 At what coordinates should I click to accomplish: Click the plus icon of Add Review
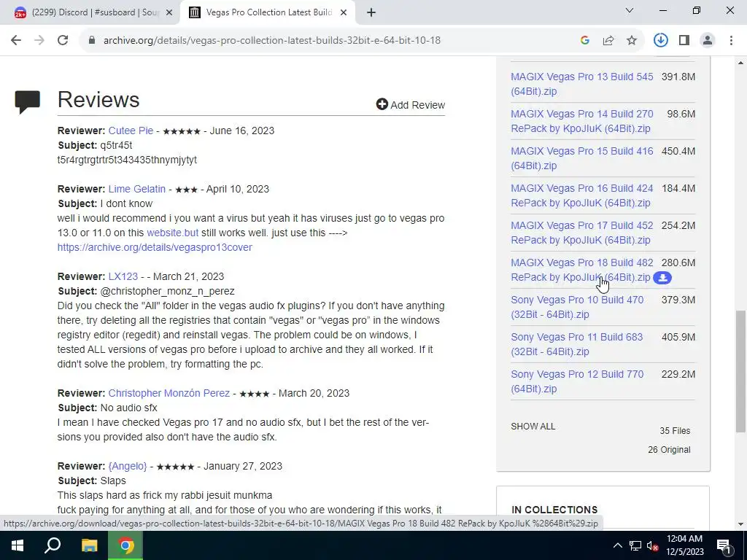382,104
